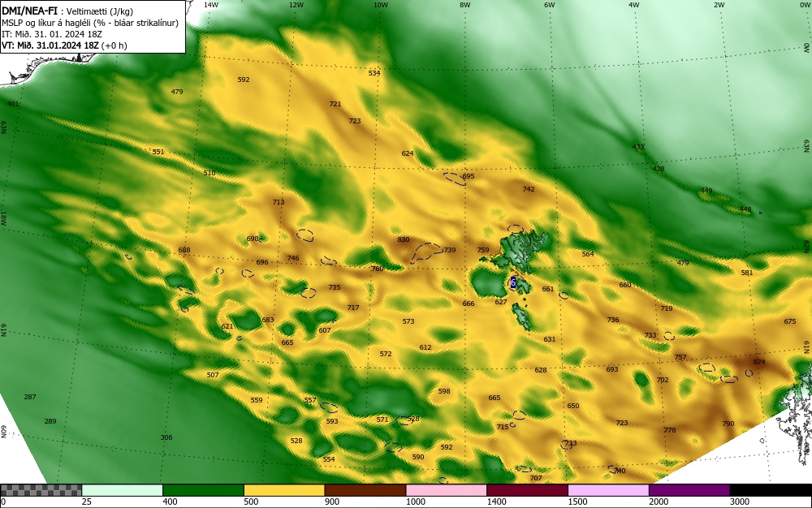Click the light pink 1000–1400 legend swatch
The width and height of the screenshot is (812, 508).
click(x=447, y=490)
